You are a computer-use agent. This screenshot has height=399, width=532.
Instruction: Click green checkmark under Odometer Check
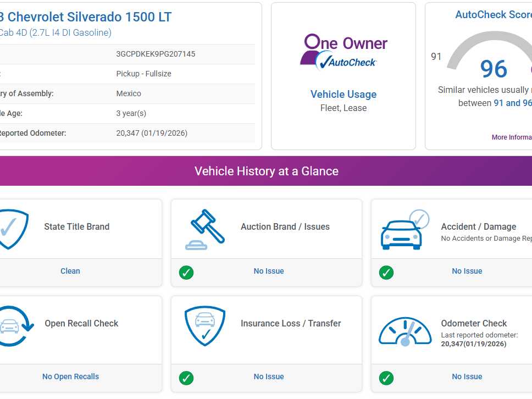pyautogui.click(x=386, y=378)
